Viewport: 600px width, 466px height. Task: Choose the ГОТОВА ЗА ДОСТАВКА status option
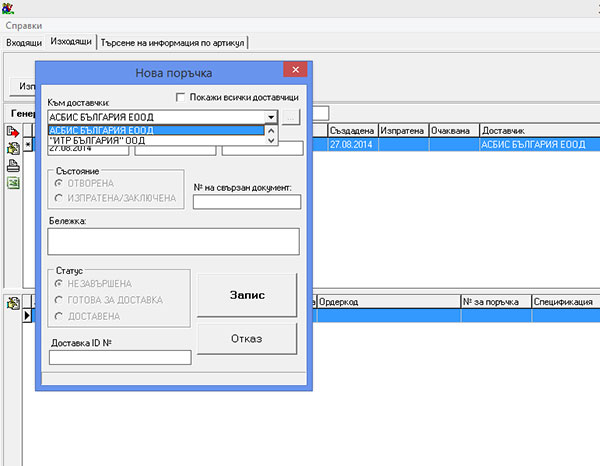[x=60, y=300]
